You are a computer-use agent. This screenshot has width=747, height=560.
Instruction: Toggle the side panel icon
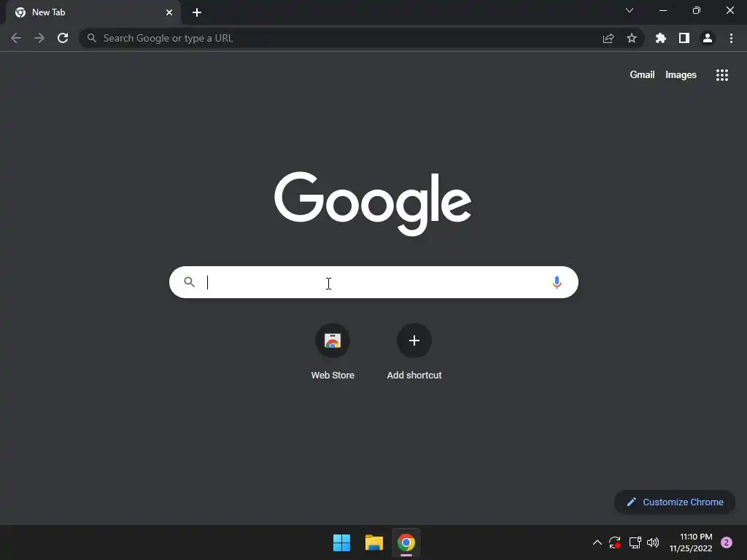[x=684, y=38]
